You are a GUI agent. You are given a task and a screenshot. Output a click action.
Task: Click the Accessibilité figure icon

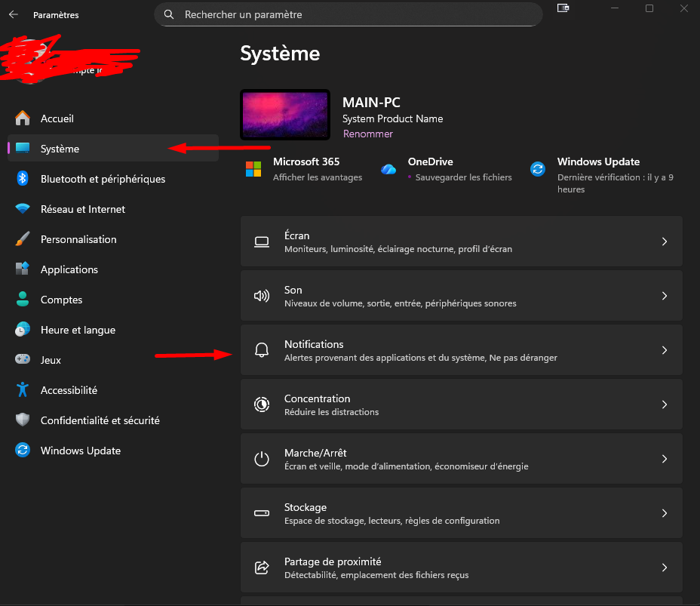(23, 390)
